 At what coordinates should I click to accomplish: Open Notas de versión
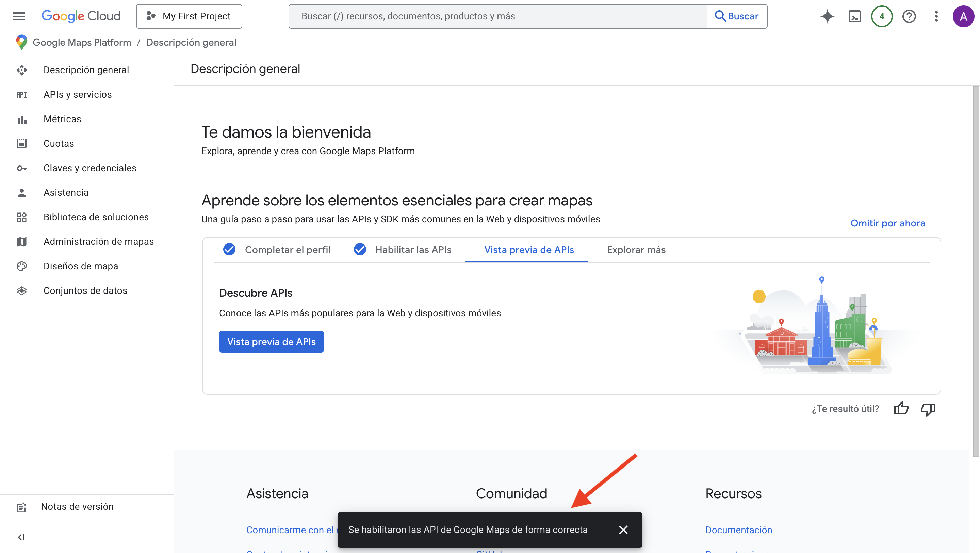coord(77,507)
